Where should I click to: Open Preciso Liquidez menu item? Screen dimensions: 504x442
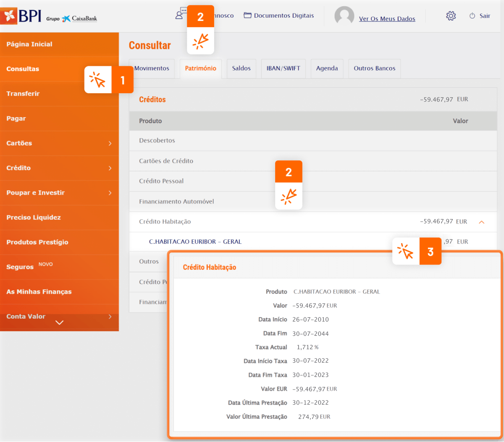tap(59, 218)
